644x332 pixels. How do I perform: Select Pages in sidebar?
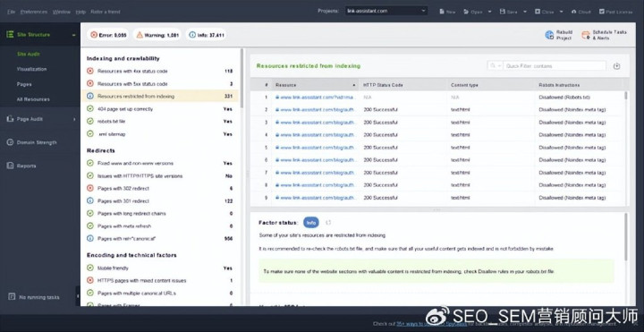point(24,84)
